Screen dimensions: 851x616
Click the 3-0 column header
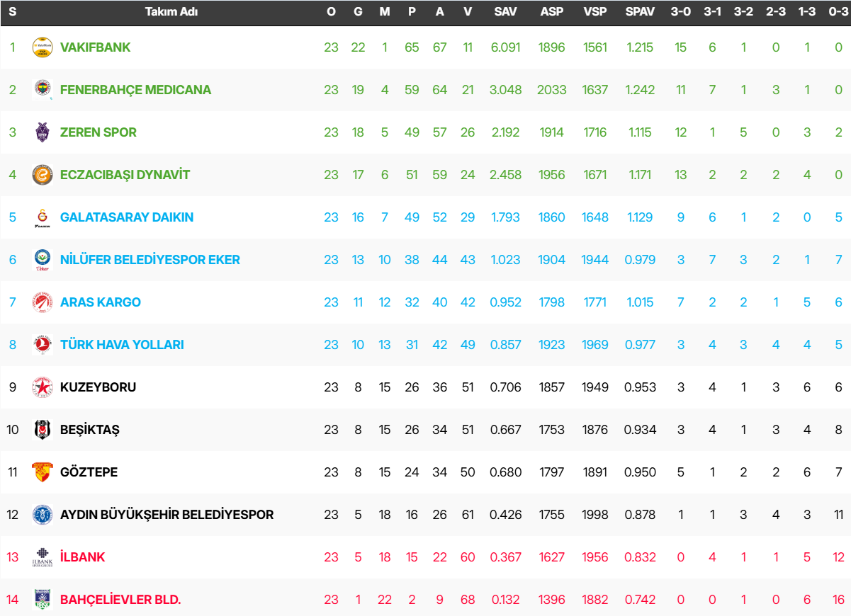[x=681, y=12]
